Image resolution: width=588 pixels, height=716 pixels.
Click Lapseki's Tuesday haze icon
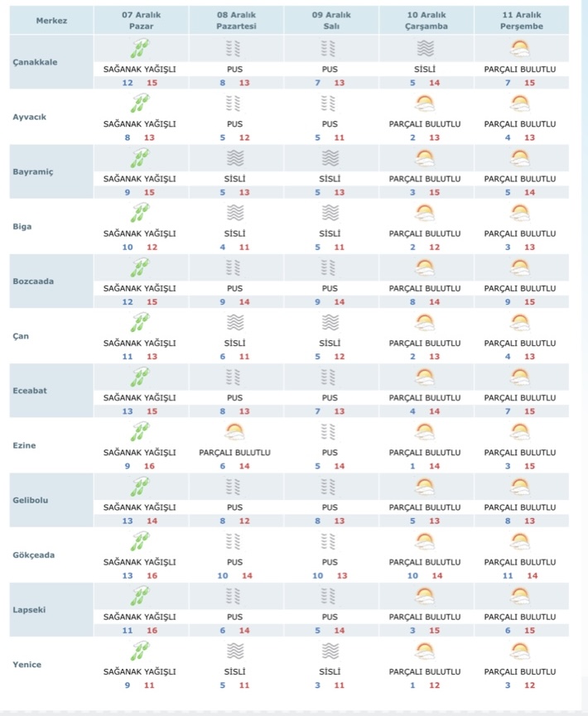pos(330,595)
